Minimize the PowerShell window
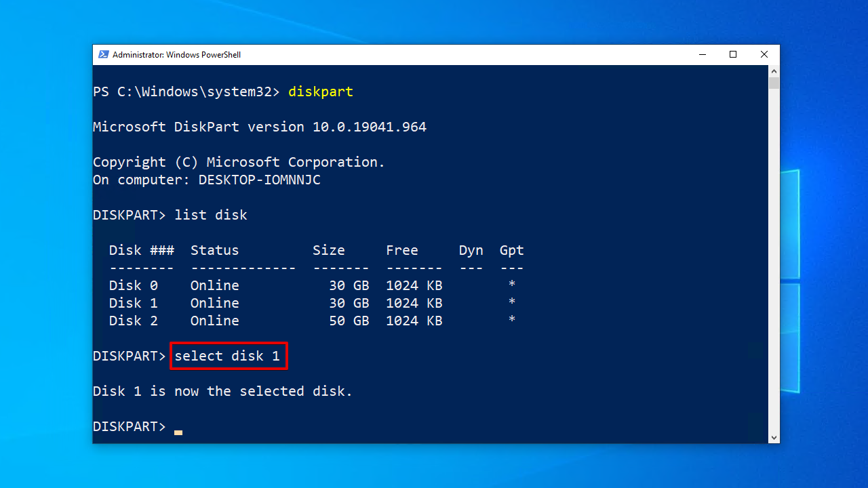Image resolution: width=868 pixels, height=488 pixels. coord(702,55)
